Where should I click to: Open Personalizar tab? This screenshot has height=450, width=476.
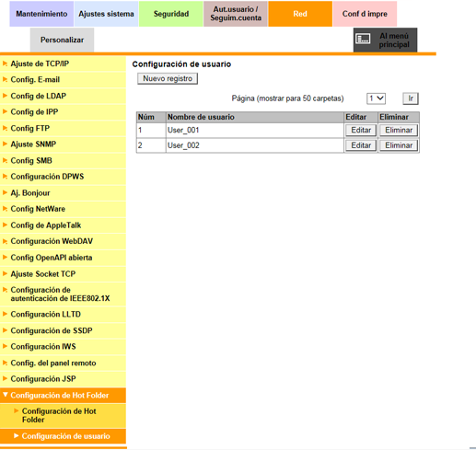point(62,40)
